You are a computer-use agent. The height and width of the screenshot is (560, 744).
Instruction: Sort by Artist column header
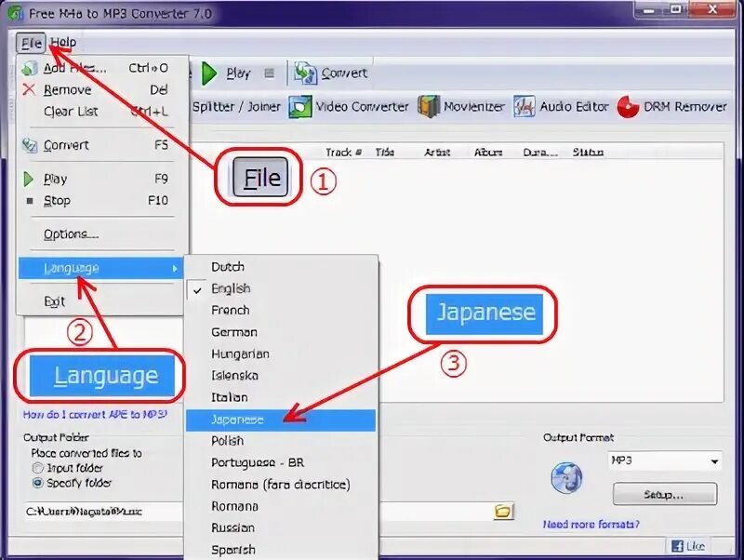(437, 153)
